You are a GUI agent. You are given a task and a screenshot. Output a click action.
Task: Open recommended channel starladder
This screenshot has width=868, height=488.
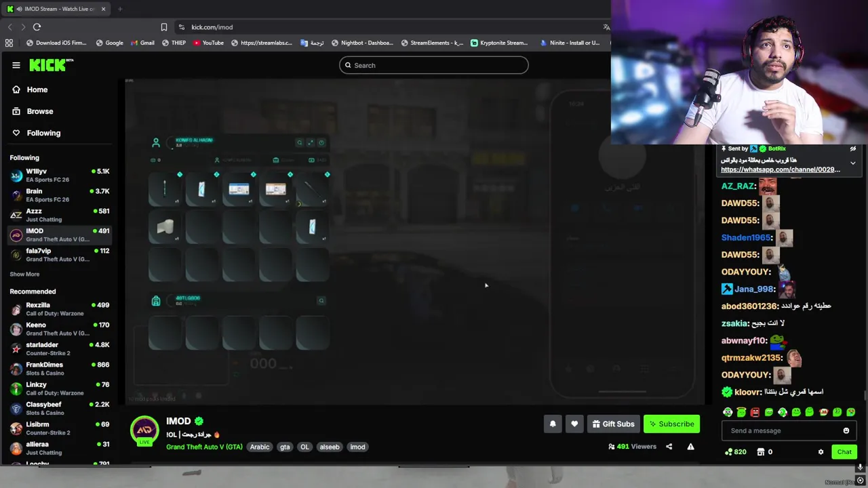pyautogui.click(x=60, y=348)
